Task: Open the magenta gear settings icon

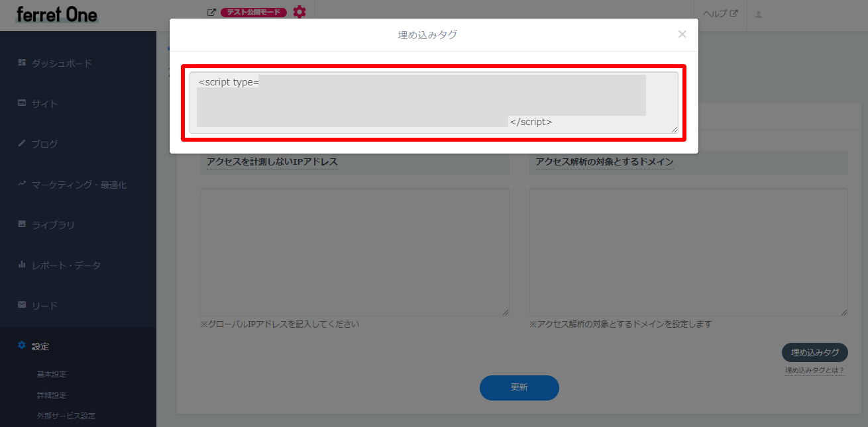Action: click(x=299, y=12)
